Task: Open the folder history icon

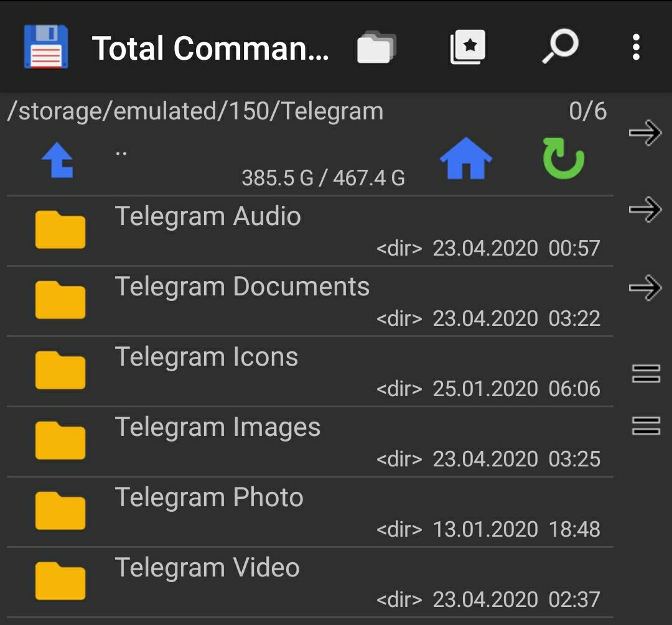Action: tap(376, 48)
